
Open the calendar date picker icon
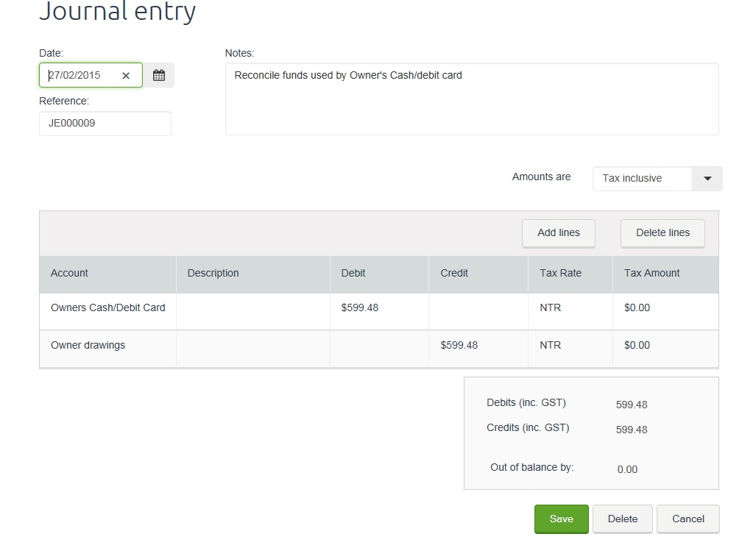[158, 75]
